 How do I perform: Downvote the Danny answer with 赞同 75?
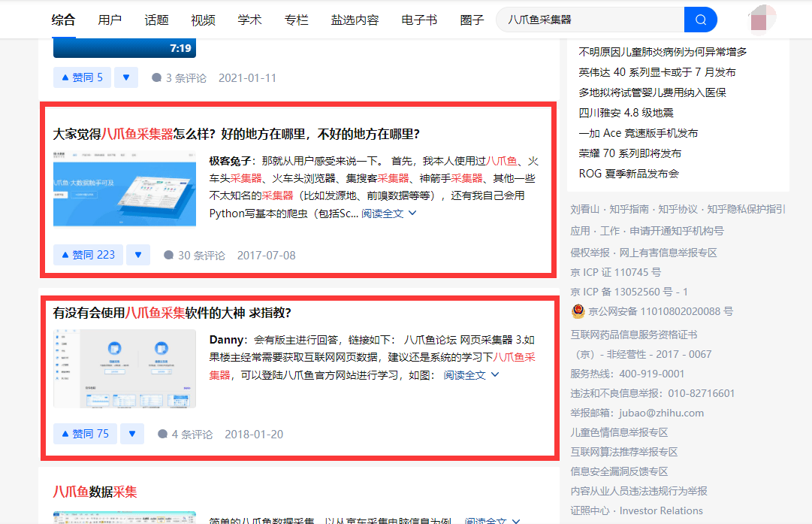pos(132,434)
